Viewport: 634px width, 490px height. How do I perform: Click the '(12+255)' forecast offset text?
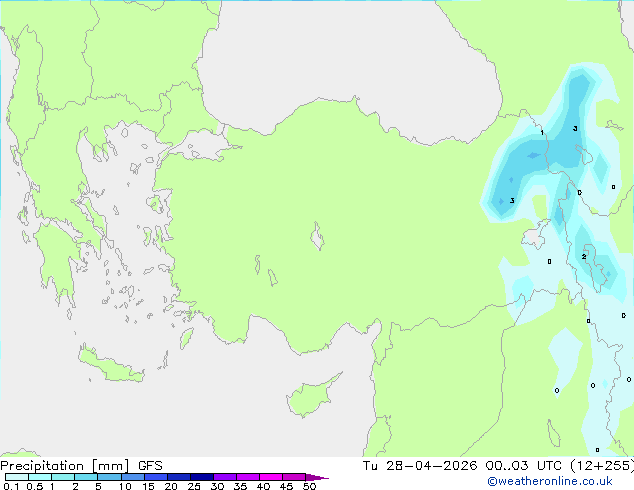pos(602,466)
